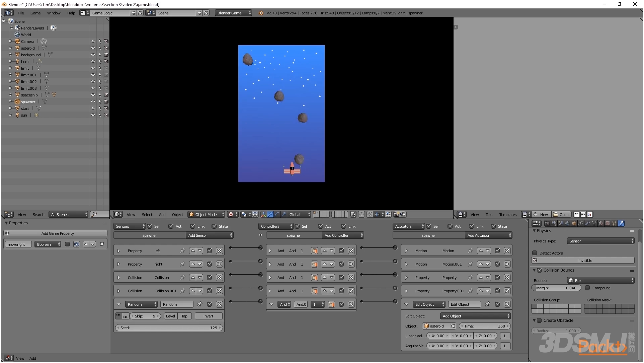Enable the Compound checkbox
Image resolution: width=644 pixels, height=363 pixels.
[587, 288]
